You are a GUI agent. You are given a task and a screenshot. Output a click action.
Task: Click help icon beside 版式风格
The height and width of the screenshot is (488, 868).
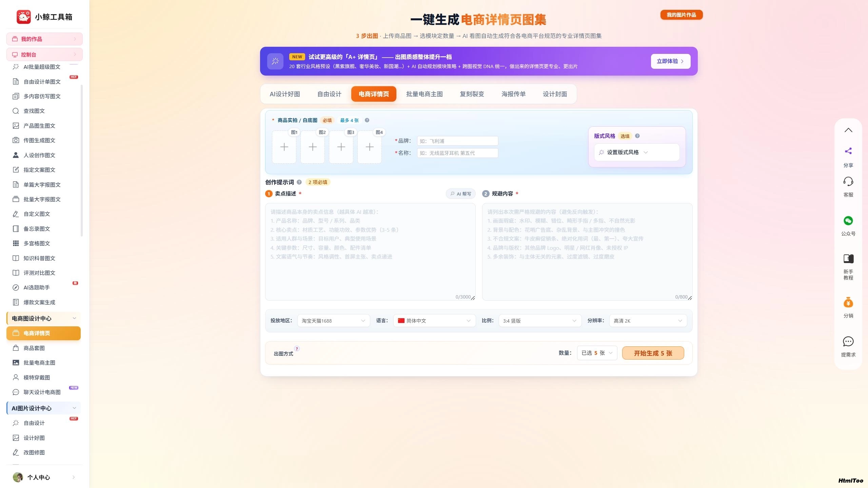click(x=637, y=136)
